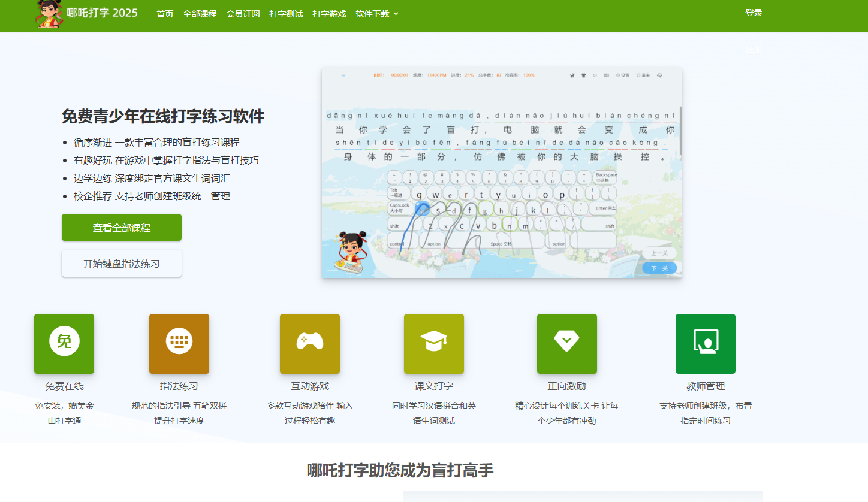Click the 课文打字 feature title
Screen dimensions: 868x502
point(434,386)
